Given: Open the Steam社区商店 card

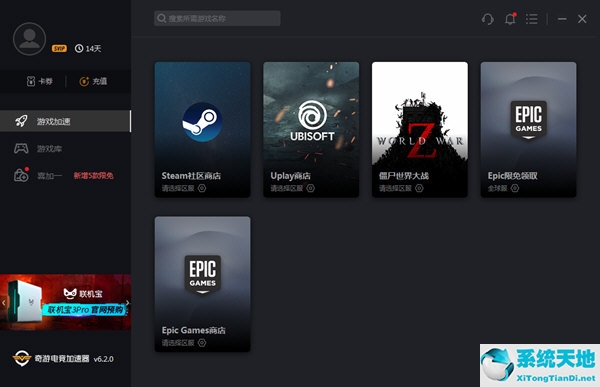Looking at the screenshot, I should coord(202,130).
